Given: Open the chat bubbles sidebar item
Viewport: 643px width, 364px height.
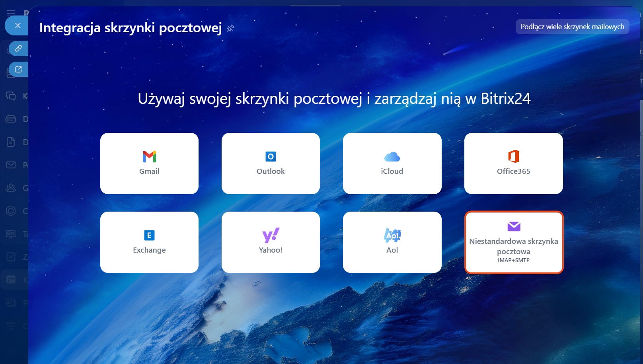Looking at the screenshot, I should point(11,96).
